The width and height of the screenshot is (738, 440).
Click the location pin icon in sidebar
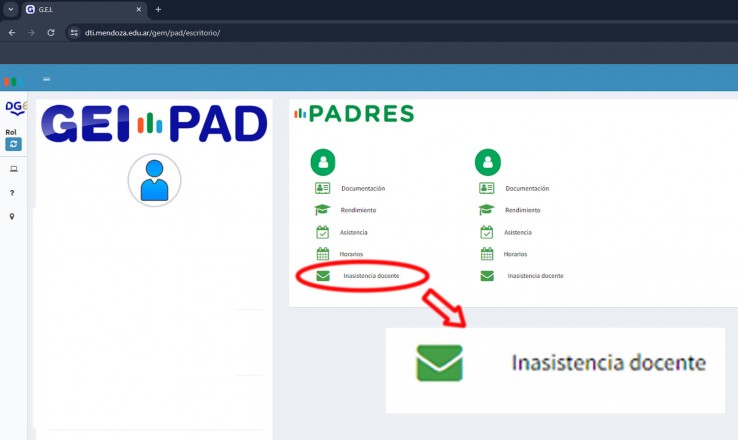[12, 216]
